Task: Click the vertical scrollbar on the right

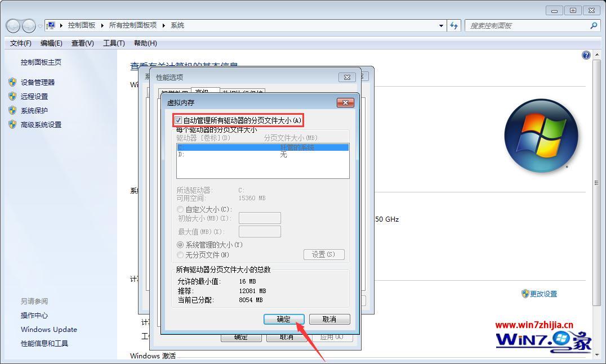Action: [596, 183]
